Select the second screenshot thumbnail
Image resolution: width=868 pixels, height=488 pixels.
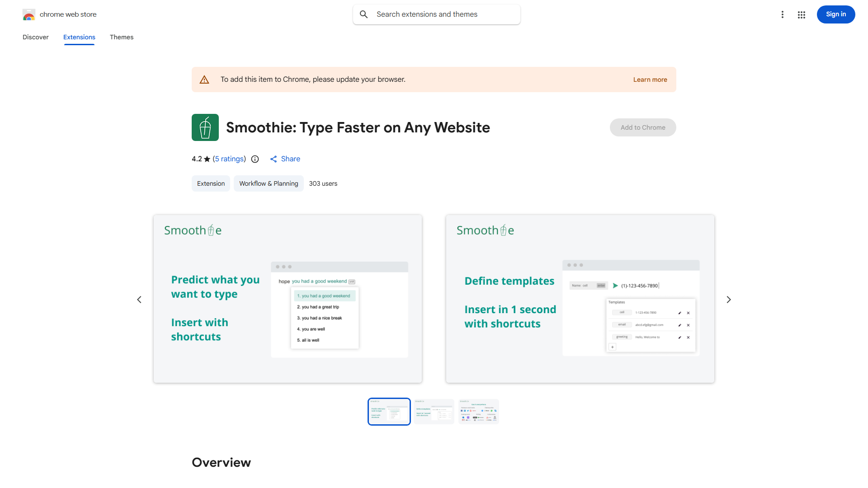pyautogui.click(x=434, y=411)
